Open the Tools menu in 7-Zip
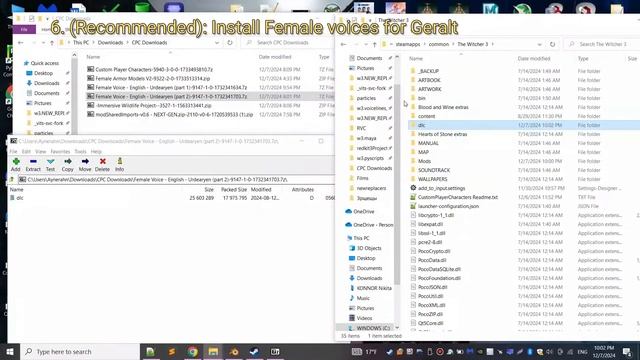This screenshot has height=360, width=640. [x=80, y=151]
